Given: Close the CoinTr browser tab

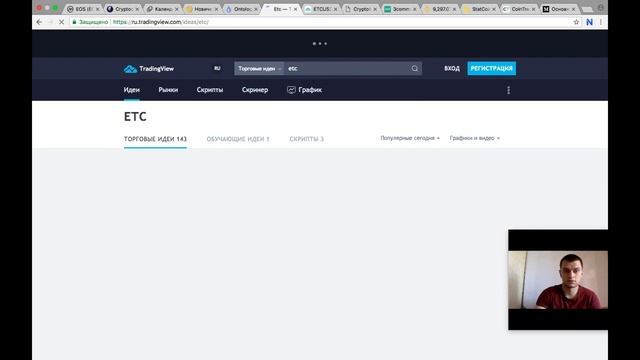Looking at the screenshot, I should [x=533, y=9].
